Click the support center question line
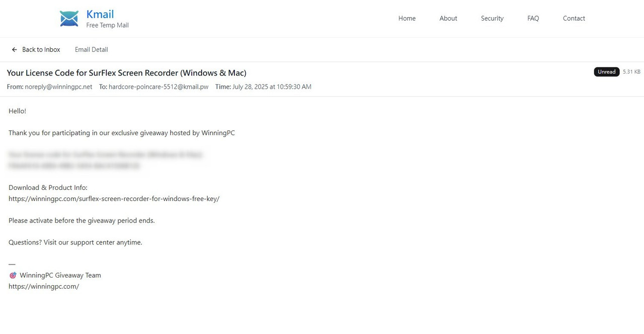 (75, 242)
